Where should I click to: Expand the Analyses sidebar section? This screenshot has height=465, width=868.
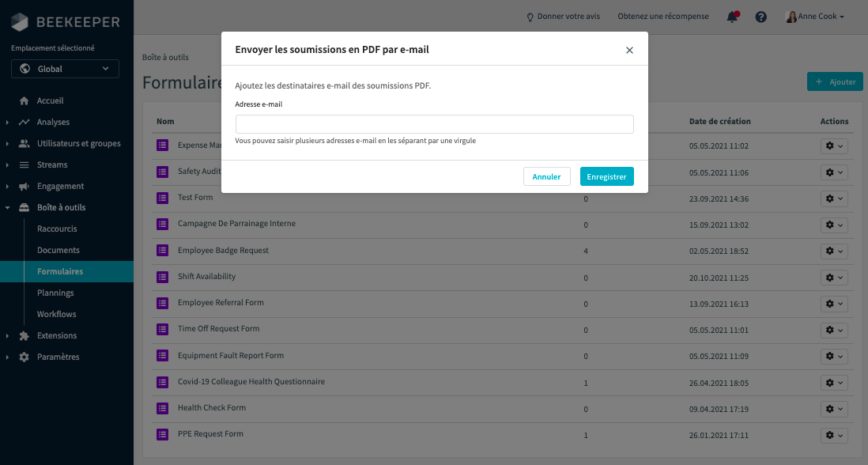(7, 123)
